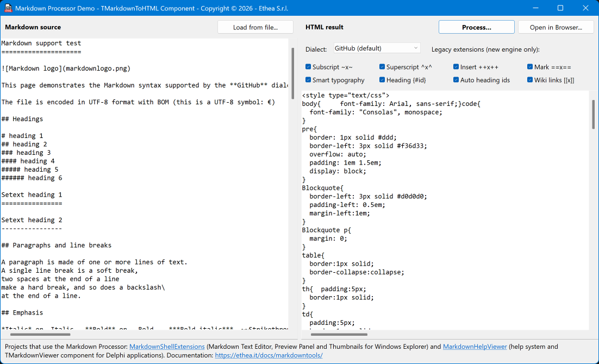Click '## Paragraphs and line breaks' line

(x=57, y=245)
